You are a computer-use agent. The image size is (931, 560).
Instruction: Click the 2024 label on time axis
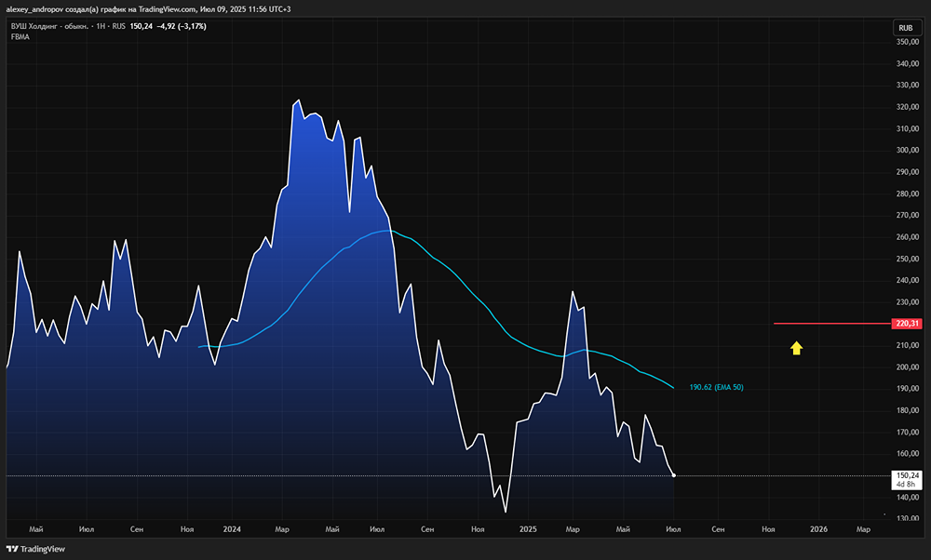pyautogui.click(x=233, y=528)
